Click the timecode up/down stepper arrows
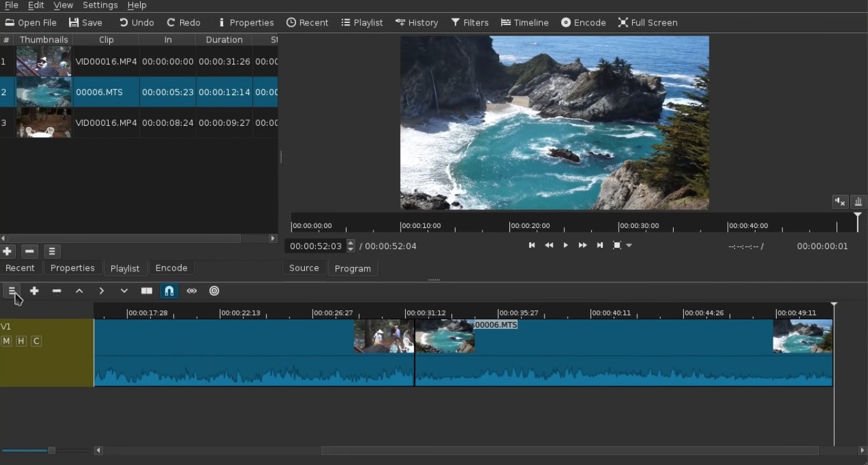Screen dimensions: 868x465 pos(350,246)
